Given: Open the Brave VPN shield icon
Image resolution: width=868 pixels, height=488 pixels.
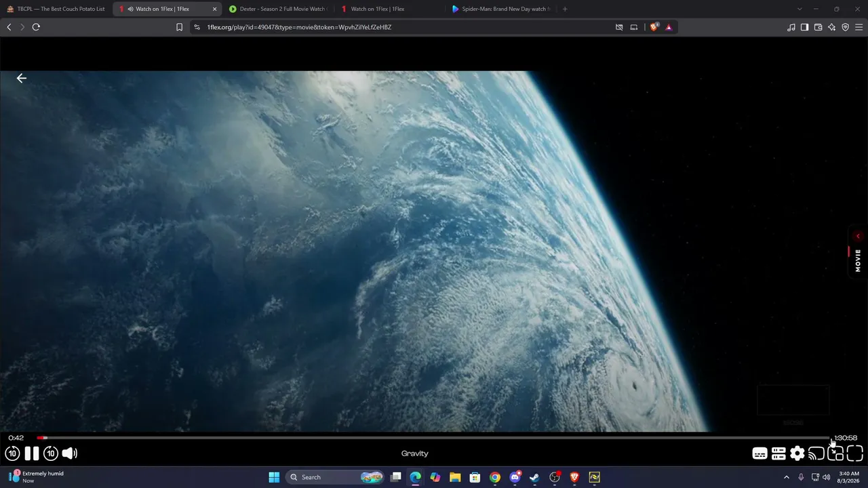Looking at the screenshot, I should click(x=845, y=27).
